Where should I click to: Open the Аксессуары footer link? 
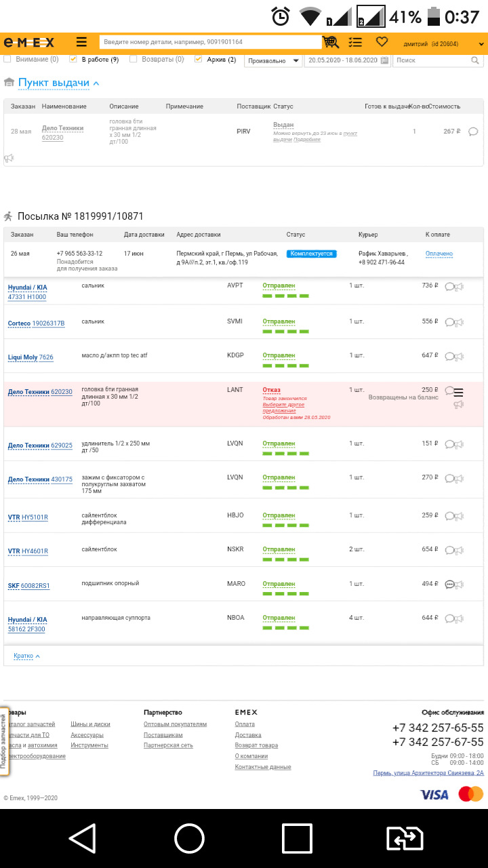[87, 735]
